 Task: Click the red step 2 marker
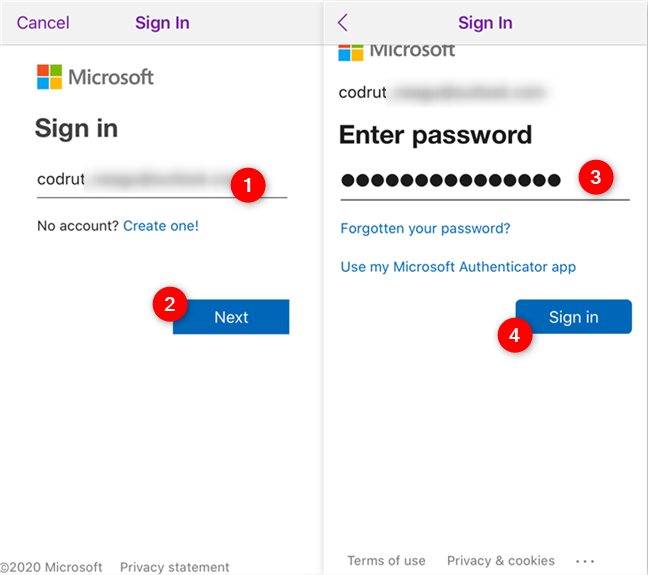[x=170, y=304]
